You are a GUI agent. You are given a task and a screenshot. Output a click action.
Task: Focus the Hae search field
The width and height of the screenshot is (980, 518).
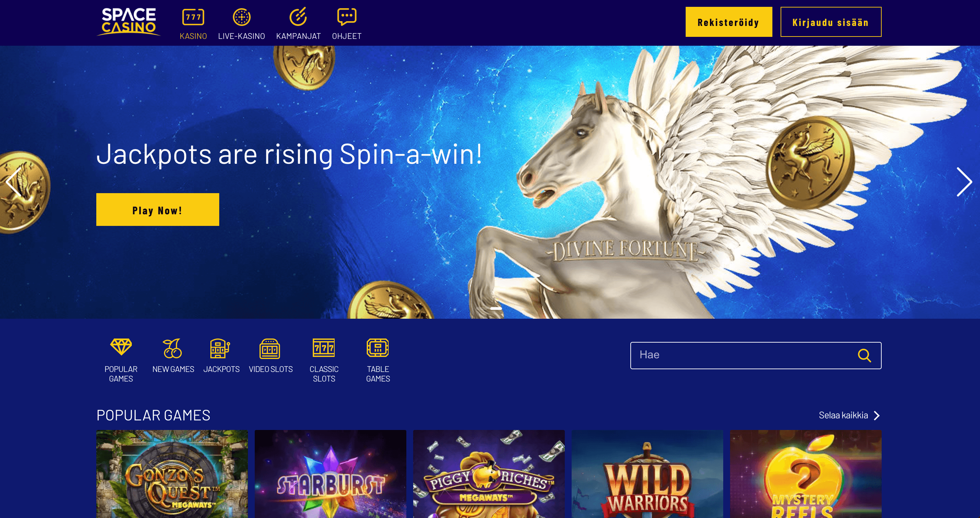tap(756, 355)
